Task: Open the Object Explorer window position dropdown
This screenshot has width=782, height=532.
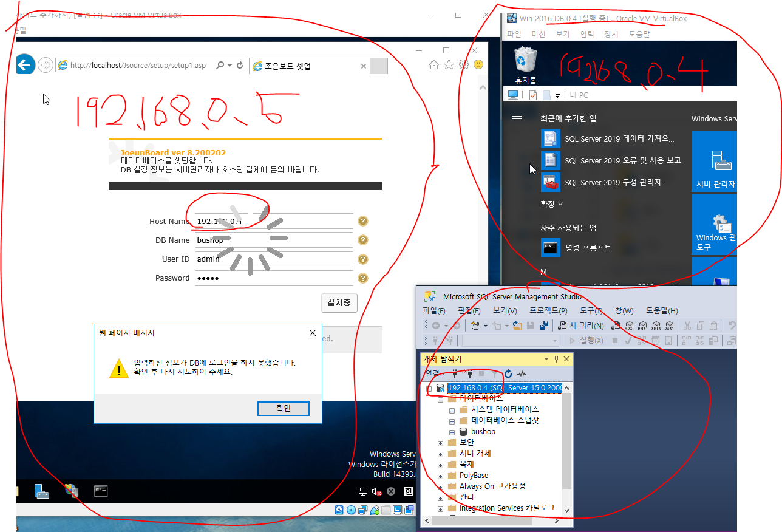Action: (x=546, y=359)
